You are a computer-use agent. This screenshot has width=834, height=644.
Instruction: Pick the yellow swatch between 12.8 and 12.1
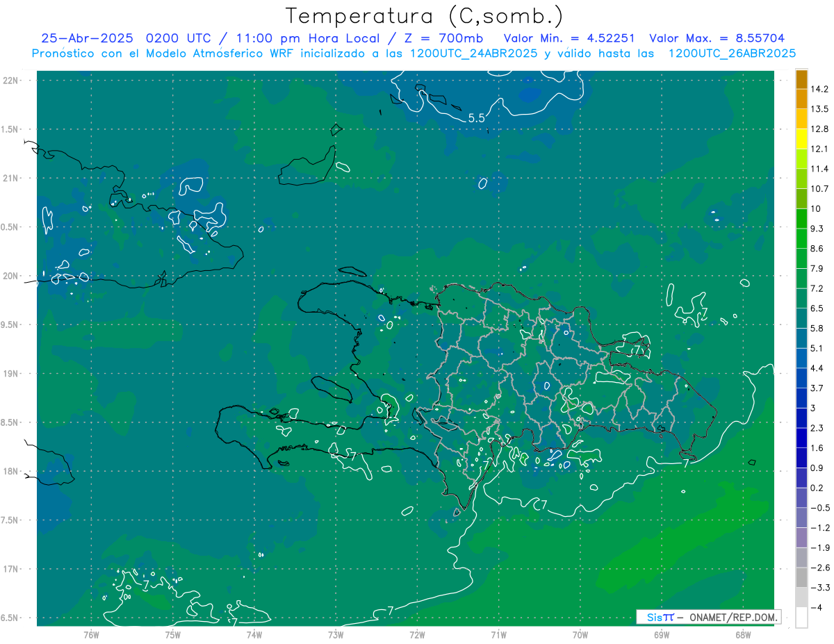(x=801, y=139)
